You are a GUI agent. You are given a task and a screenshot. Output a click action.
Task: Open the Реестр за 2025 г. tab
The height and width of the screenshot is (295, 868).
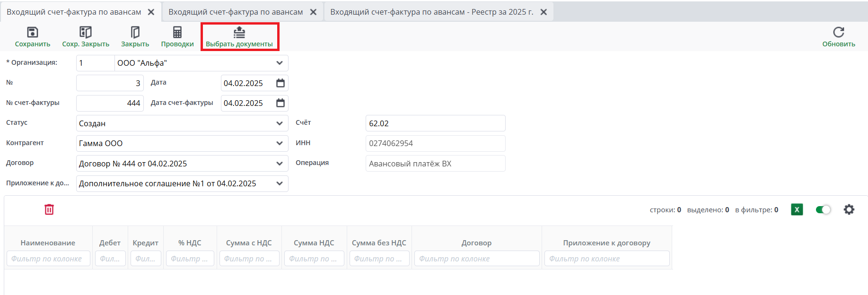pyautogui.click(x=431, y=12)
